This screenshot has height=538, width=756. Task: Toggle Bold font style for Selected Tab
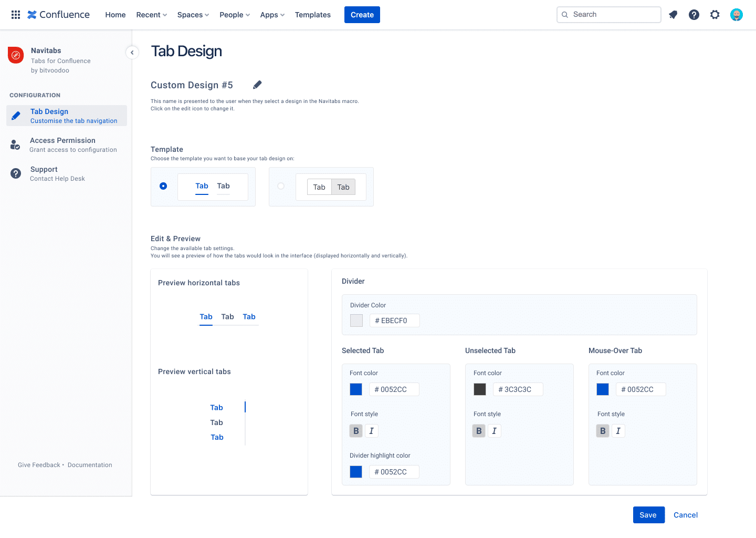point(356,430)
